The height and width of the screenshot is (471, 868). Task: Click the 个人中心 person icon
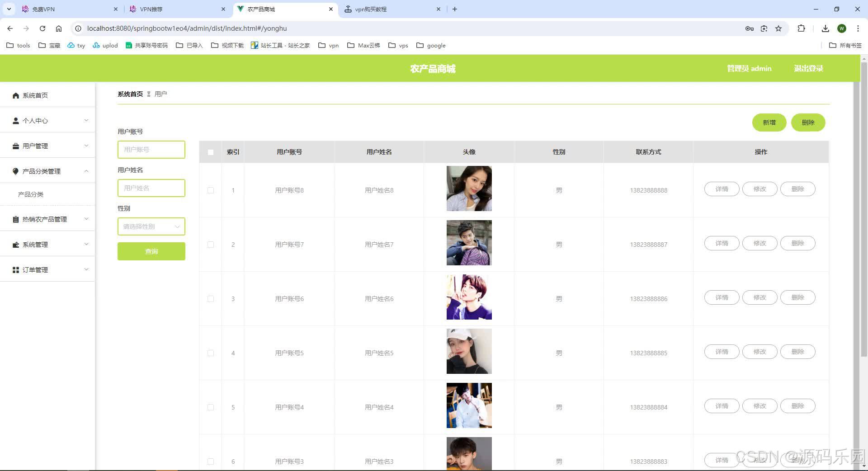click(x=15, y=121)
